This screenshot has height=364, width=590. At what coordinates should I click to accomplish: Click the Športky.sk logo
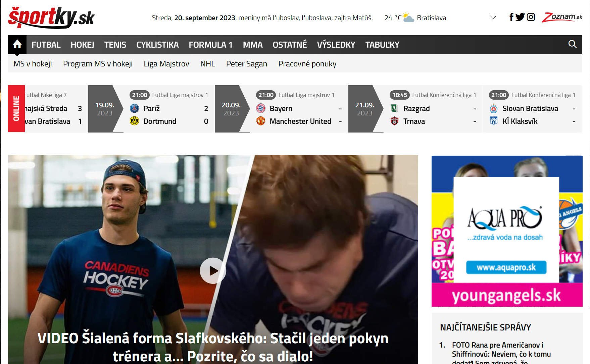pyautogui.click(x=51, y=17)
